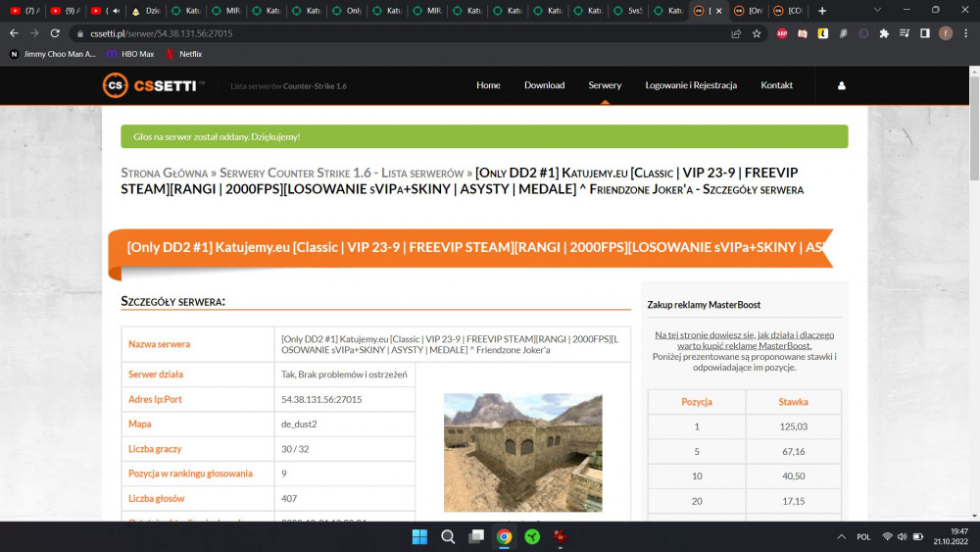Click the browser forward arrow
This screenshot has height=552, width=980.
(x=34, y=33)
